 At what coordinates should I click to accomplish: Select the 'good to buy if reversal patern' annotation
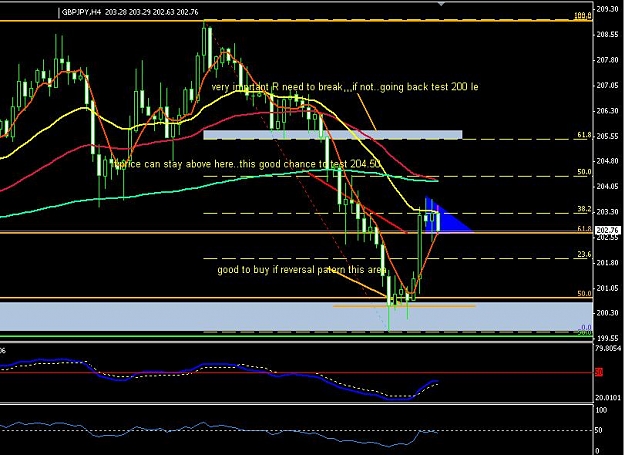(x=302, y=270)
